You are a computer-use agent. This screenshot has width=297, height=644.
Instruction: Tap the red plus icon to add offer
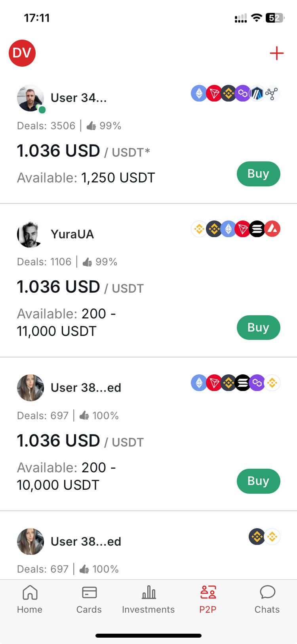(x=276, y=53)
